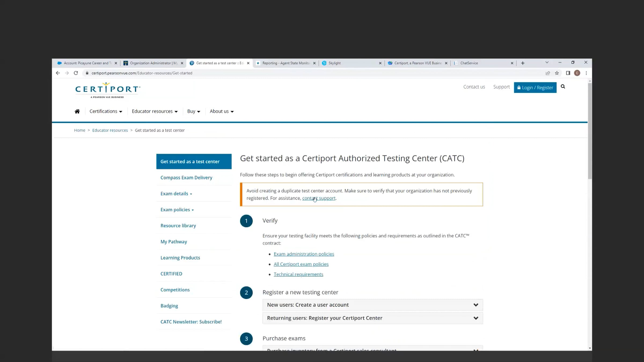
Task: Open the site search magnifier icon
Action: point(563,87)
